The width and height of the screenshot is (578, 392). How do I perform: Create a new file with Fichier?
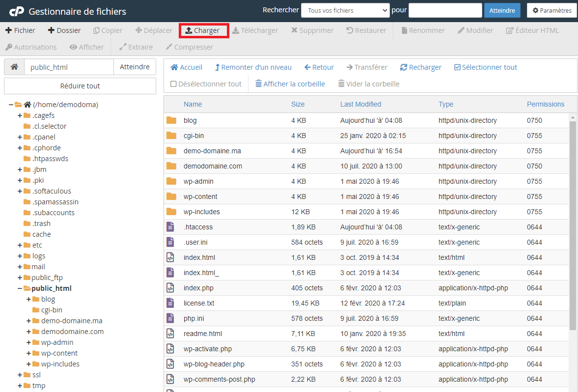point(20,30)
